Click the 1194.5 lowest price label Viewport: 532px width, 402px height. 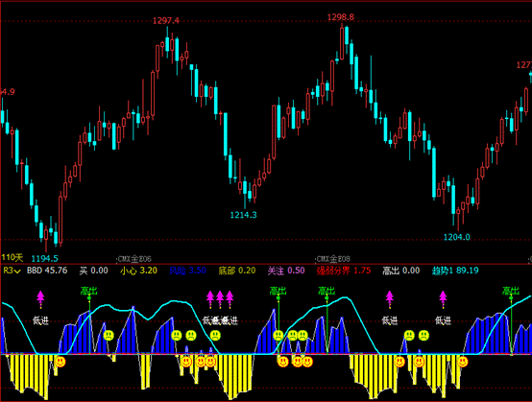44,259
